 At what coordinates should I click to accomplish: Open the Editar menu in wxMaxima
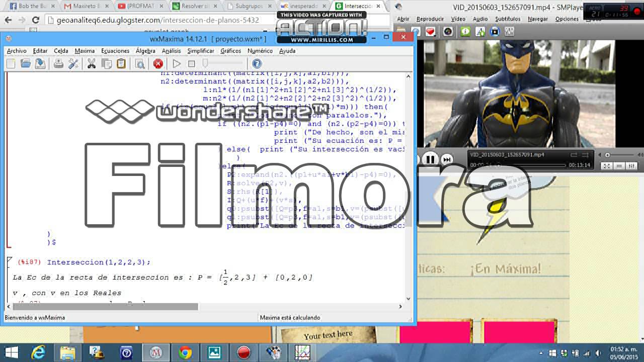pyautogui.click(x=40, y=51)
